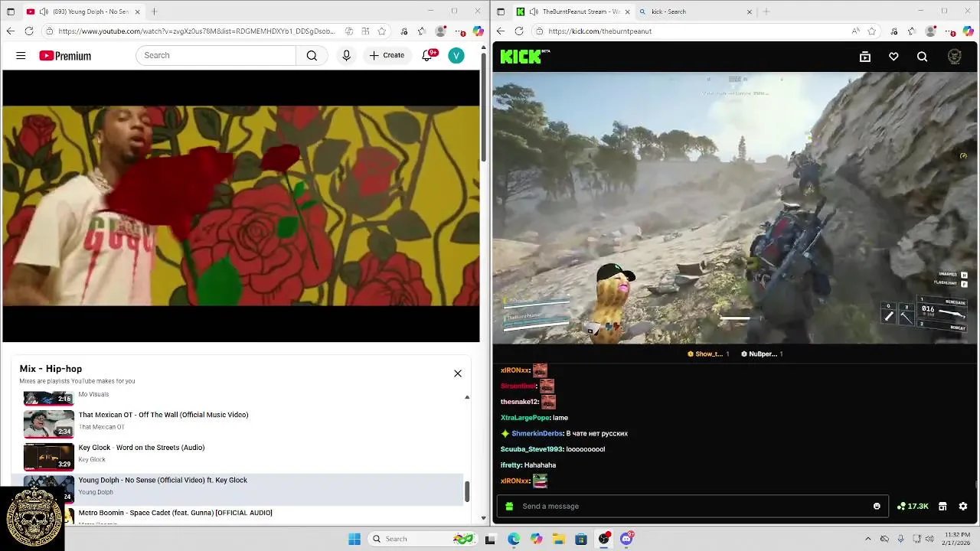980x551 pixels.
Task: Reload the Kick window page
Action: [519, 31]
